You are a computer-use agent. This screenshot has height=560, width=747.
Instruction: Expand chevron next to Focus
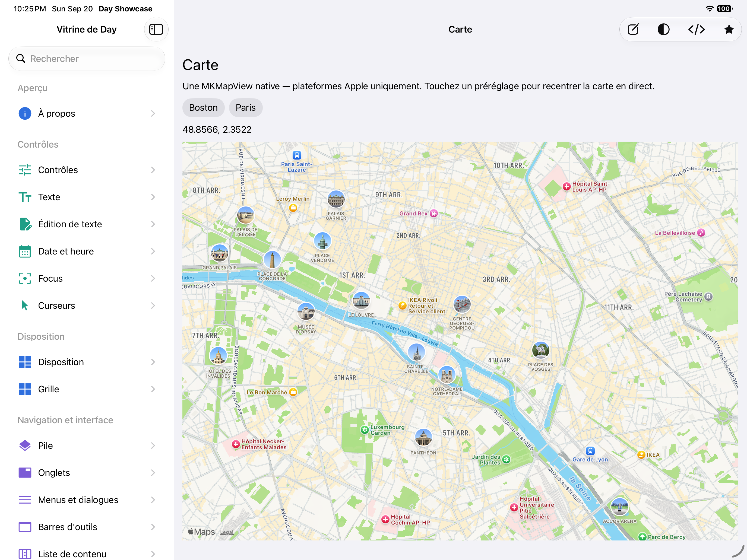pyautogui.click(x=153, y=278)
